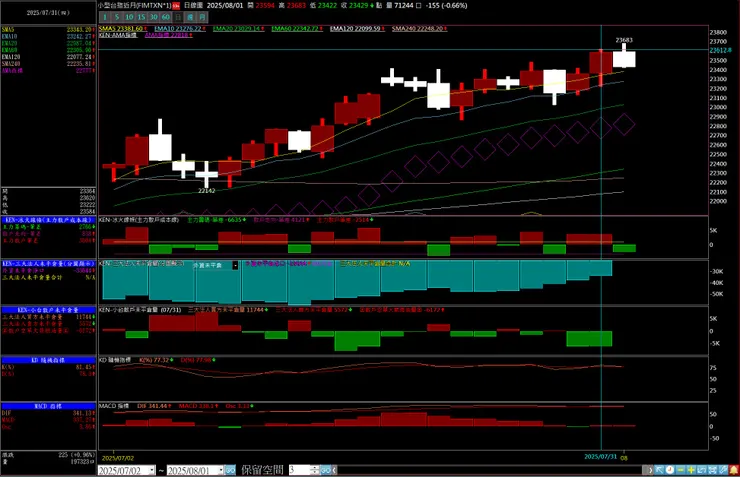This screenshot has height=477, width=740.
Task: Select the KEN-三大法人未平倉量 panel header
Action: click(49, 264)
